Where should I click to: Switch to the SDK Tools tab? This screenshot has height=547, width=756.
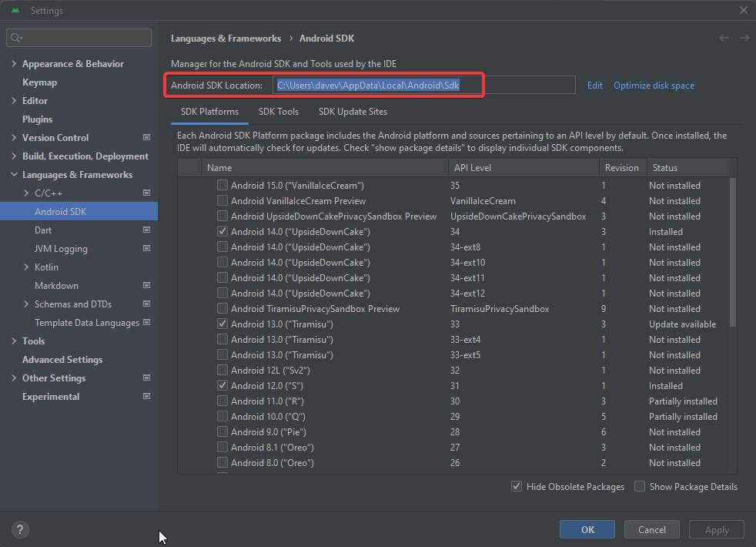pos(278,112)
